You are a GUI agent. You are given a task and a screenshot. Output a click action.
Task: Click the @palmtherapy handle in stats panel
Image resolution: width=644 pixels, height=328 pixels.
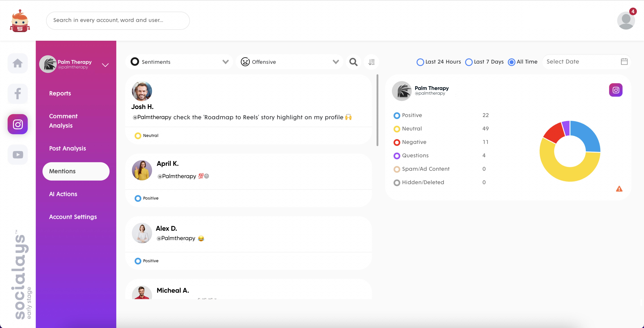click(430, 93)
